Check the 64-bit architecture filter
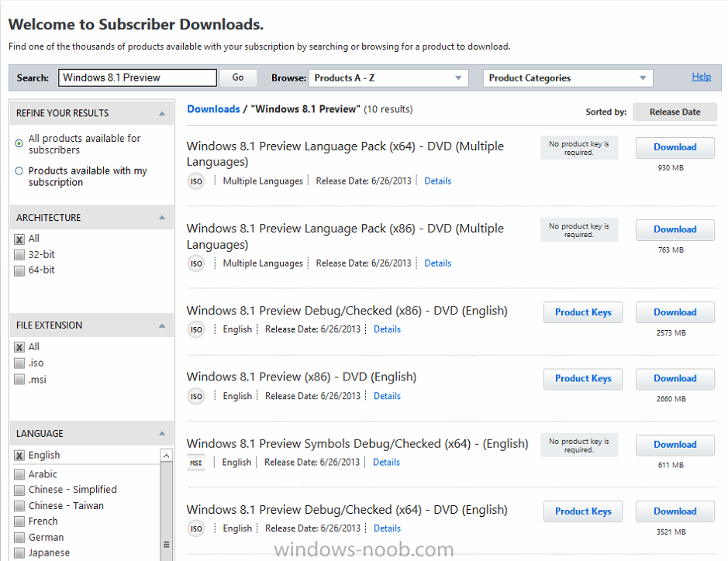 point(19,270)
